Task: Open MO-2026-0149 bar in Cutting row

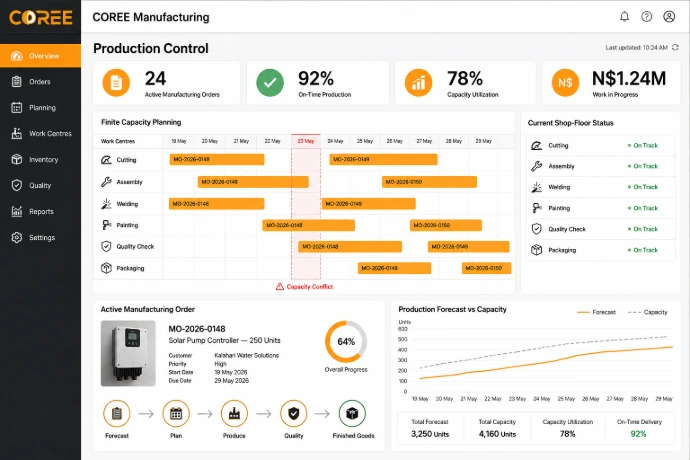Action: 383,159
